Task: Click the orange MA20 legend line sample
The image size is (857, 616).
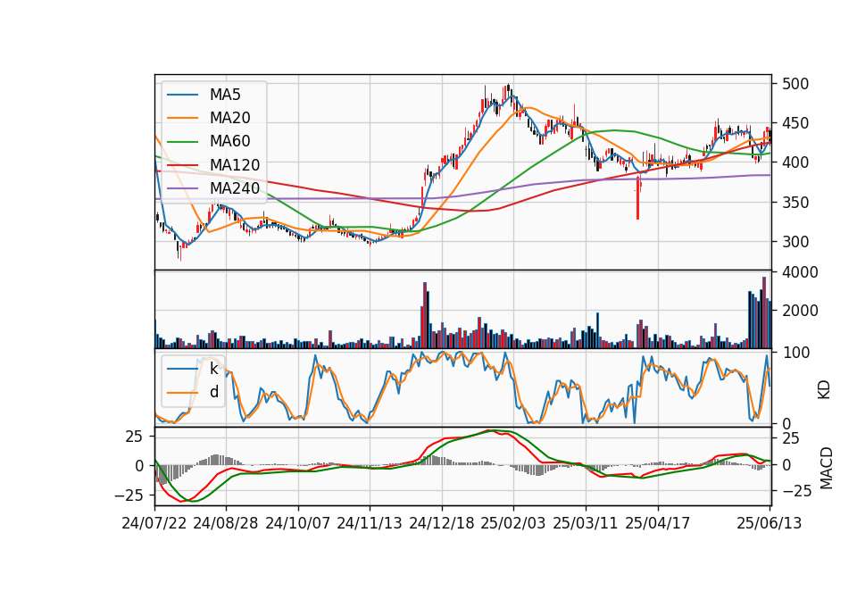Action: (x=182, y=118)
